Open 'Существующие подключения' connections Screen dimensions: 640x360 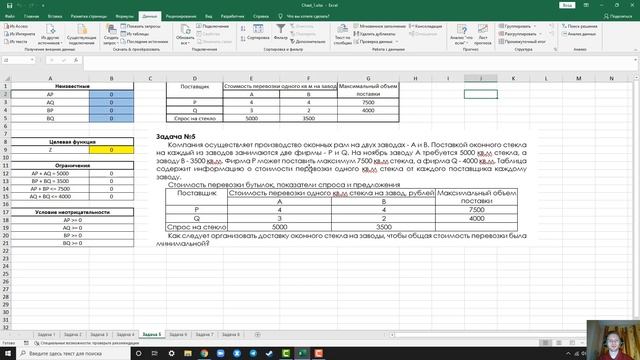pyautogui.click(x=82, y=34)
